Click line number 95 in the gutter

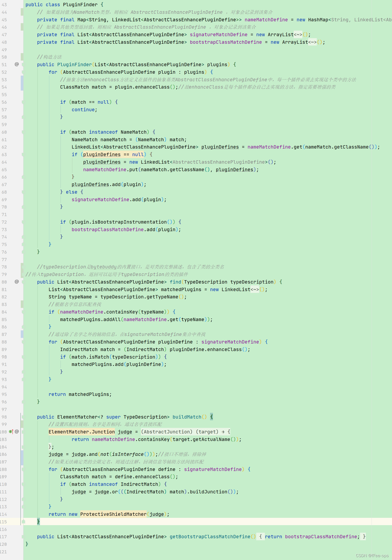coord(4,394)
